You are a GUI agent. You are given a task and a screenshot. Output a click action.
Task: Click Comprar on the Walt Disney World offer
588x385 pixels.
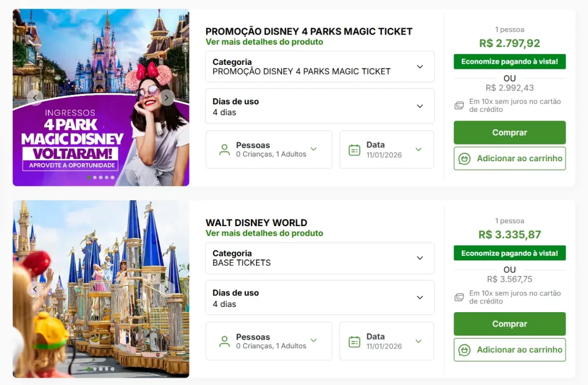(509, 324)
